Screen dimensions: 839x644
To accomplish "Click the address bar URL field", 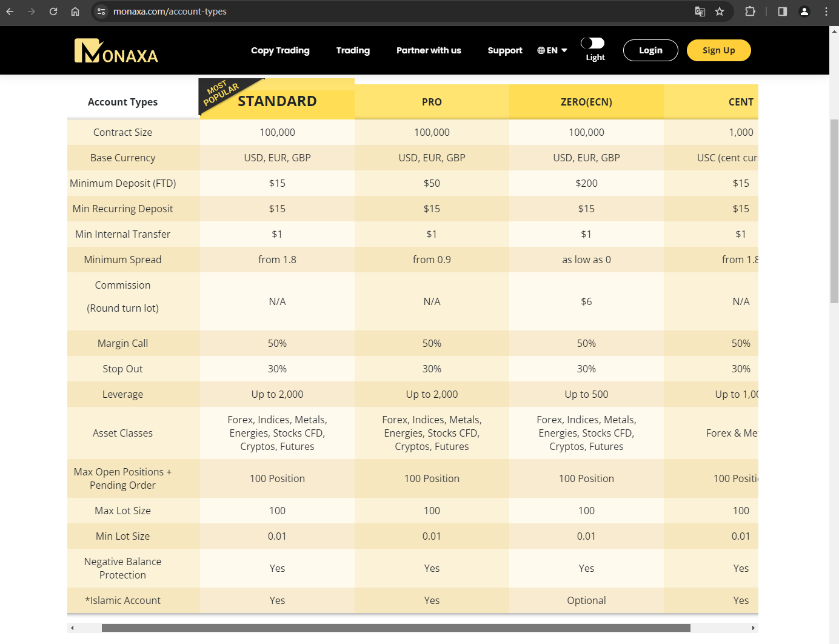I will pyautogui.click(x=400, y=12).
